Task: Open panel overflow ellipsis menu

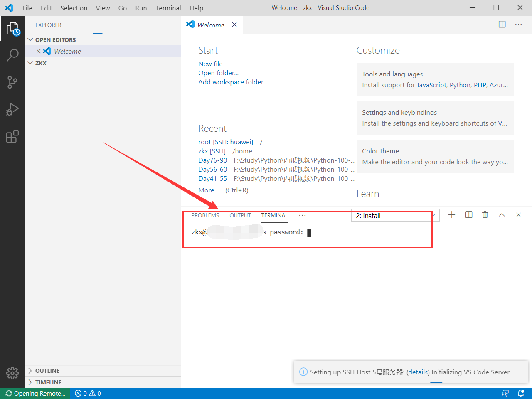Action: 302,215
